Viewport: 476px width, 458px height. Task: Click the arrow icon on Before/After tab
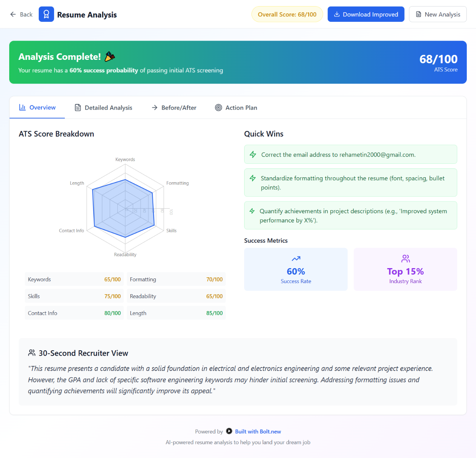point(155,107)
